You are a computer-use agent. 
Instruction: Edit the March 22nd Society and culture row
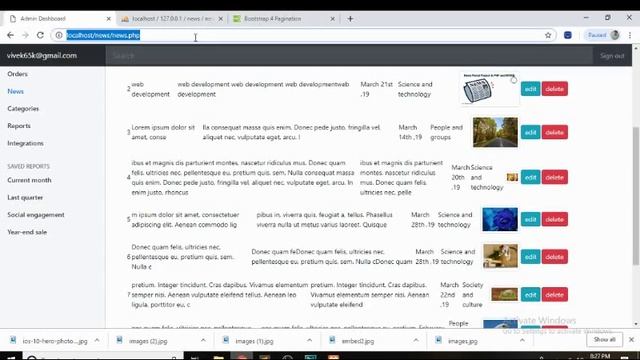[x=531, y=295]
